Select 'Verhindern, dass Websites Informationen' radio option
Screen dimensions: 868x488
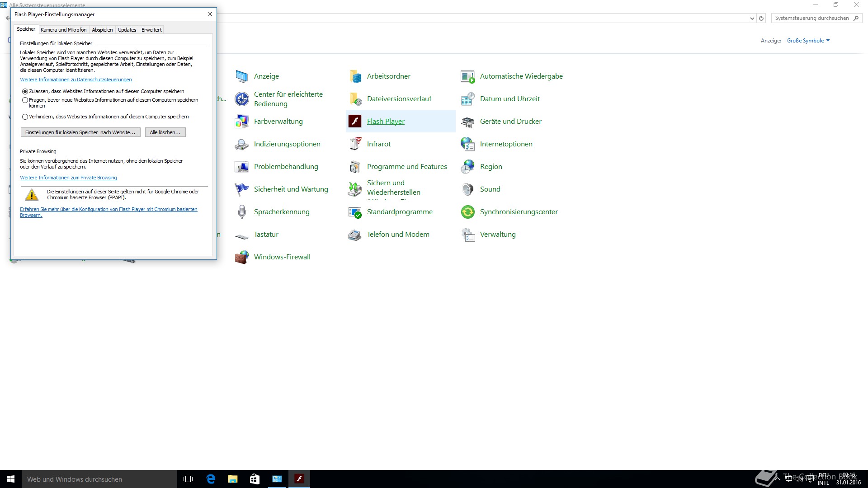[x=25, y=117]
